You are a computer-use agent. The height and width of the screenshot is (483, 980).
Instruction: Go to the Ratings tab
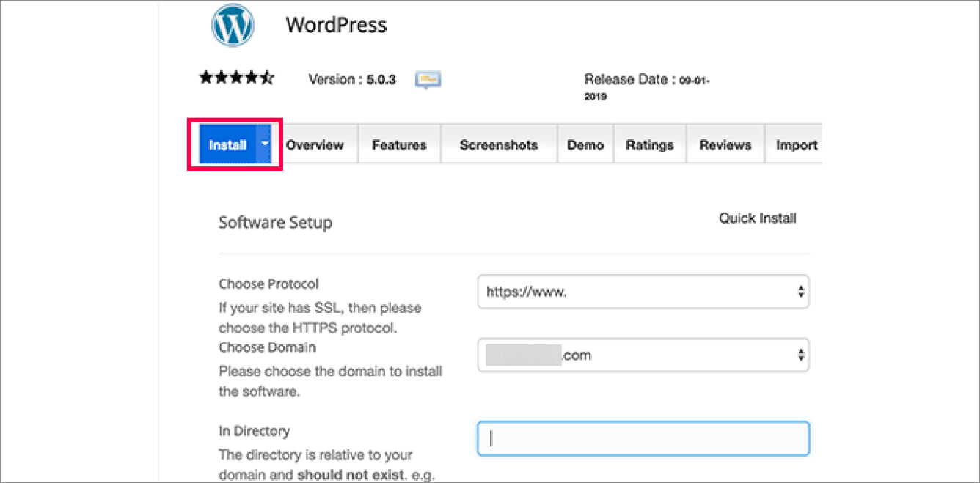(x=650, y=145)
